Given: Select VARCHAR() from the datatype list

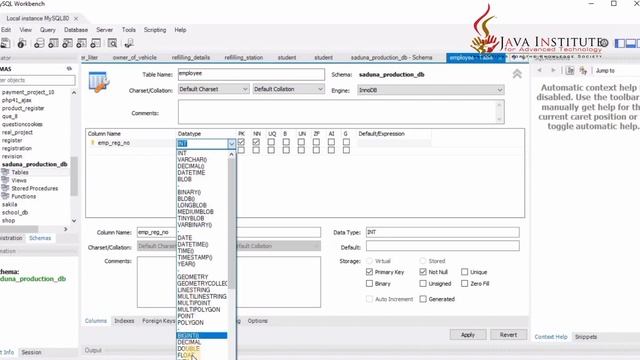Looking at the screenshot, I should tap(192, 160).
